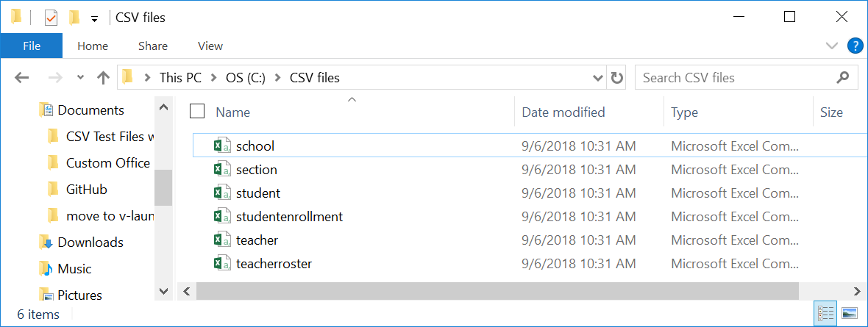Click the horizontal scrollbar of file list

497,290
